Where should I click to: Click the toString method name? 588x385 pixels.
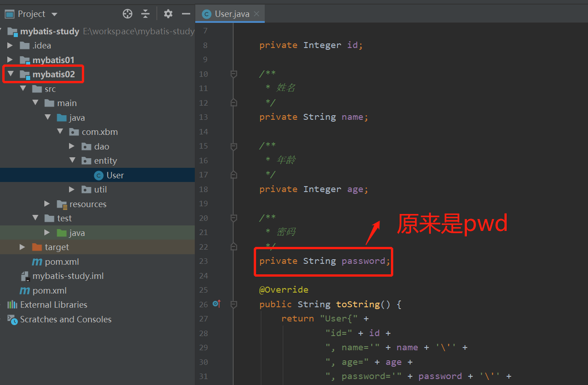pyautogui.click(x=358, y=304)
